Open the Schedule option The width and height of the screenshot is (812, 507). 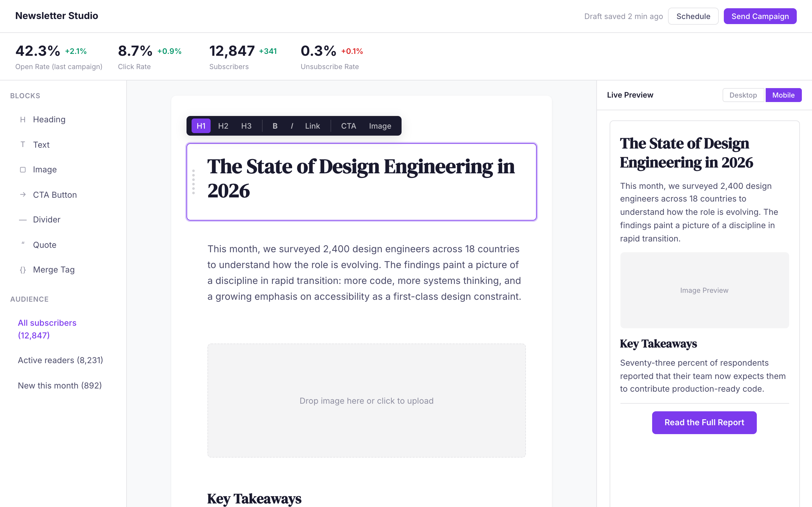click(693, 16)
